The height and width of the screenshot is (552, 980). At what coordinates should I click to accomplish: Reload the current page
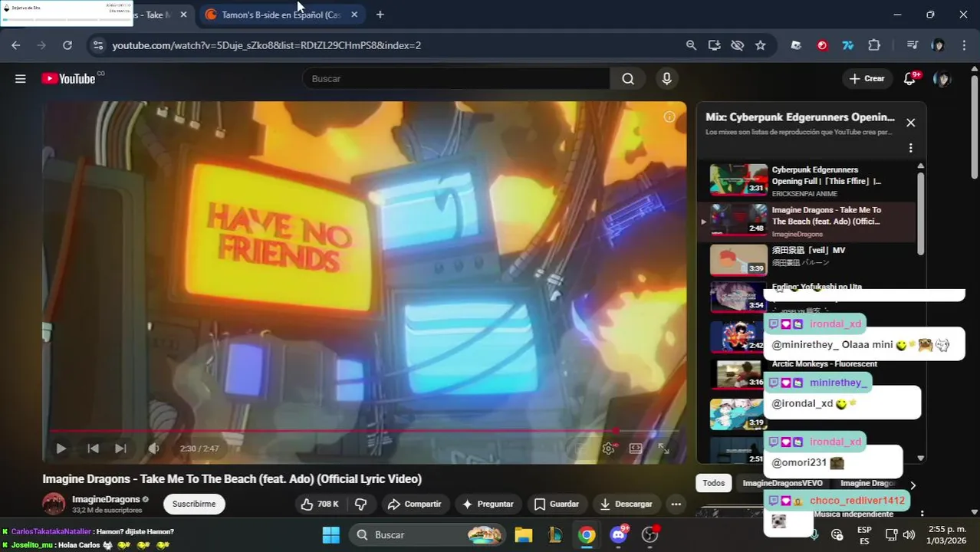click(x=67, y=45)
